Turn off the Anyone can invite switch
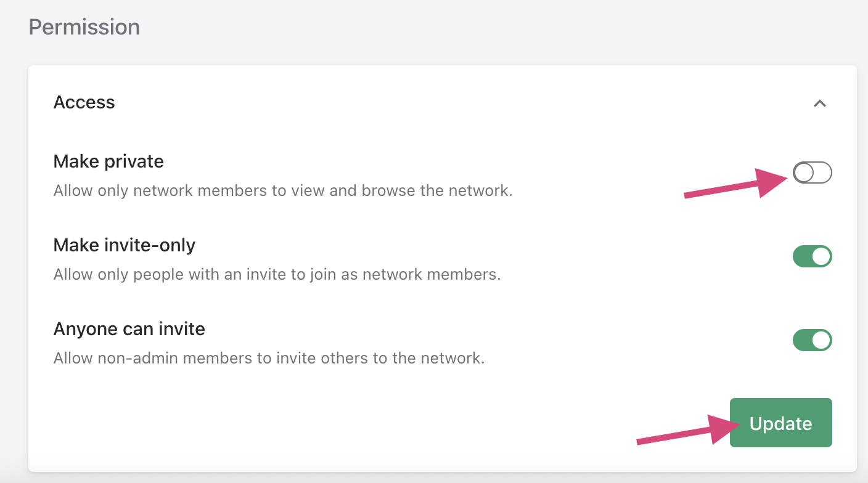 [x=812, y=340]
